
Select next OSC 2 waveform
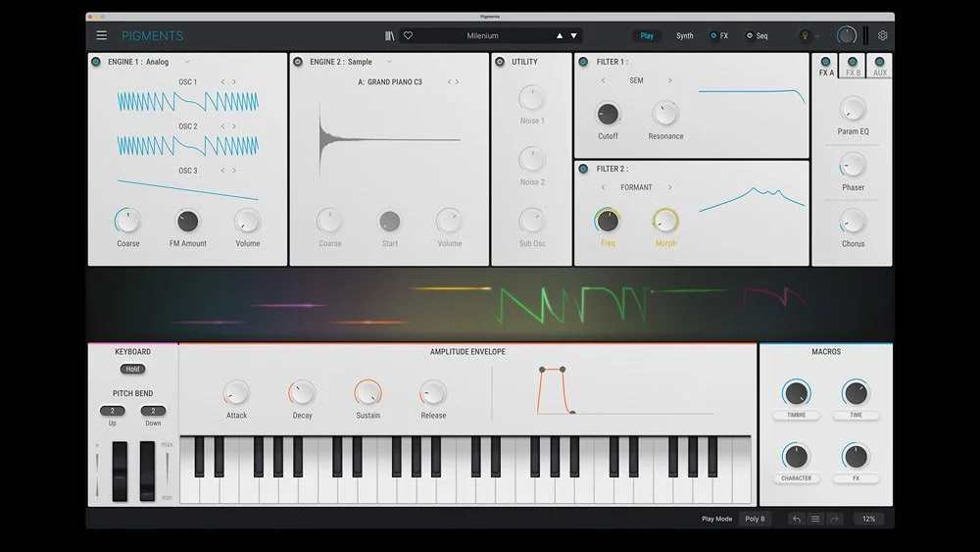point(234,126)
